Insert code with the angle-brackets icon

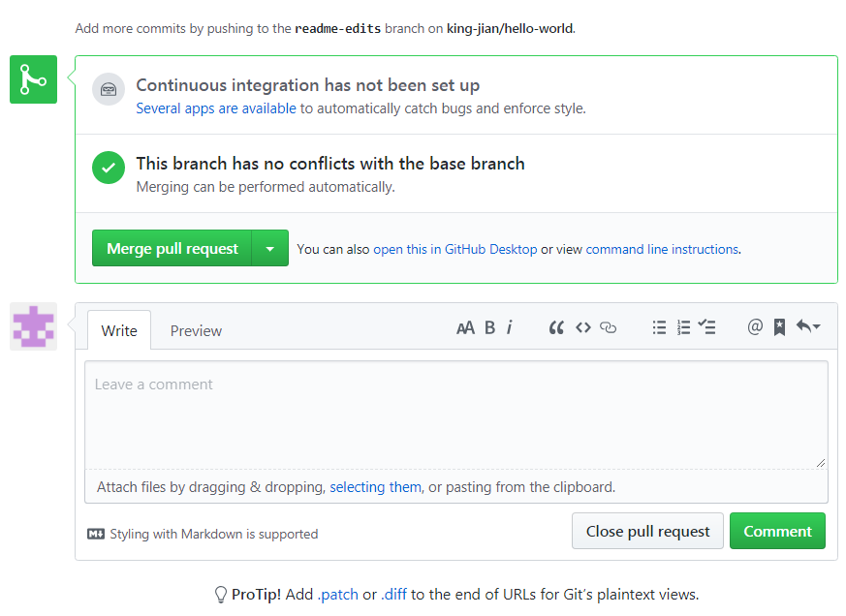pyautogui.click(x=582, y=327)
